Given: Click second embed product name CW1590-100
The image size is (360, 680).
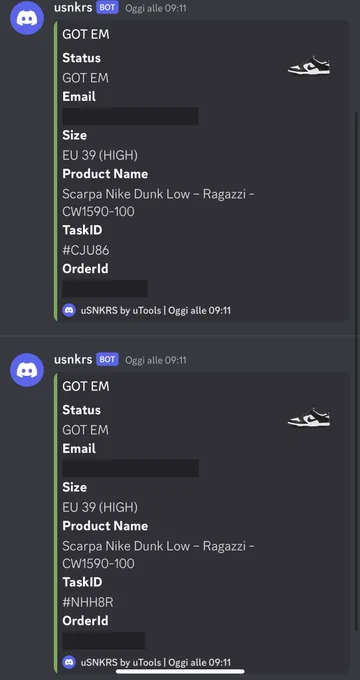Looking at the screenshot, I should coord(98,564).
